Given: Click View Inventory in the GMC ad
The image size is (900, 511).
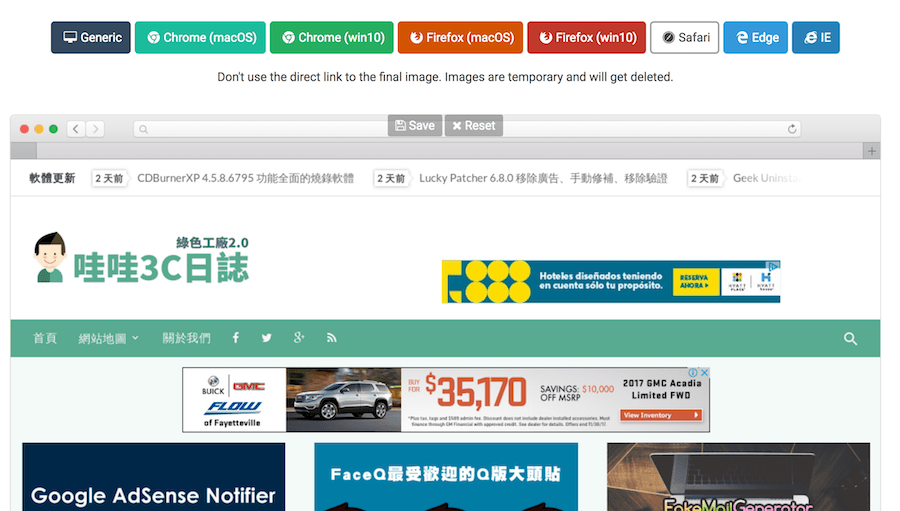Looking at the screenshot, I should (x=661, y=415).
